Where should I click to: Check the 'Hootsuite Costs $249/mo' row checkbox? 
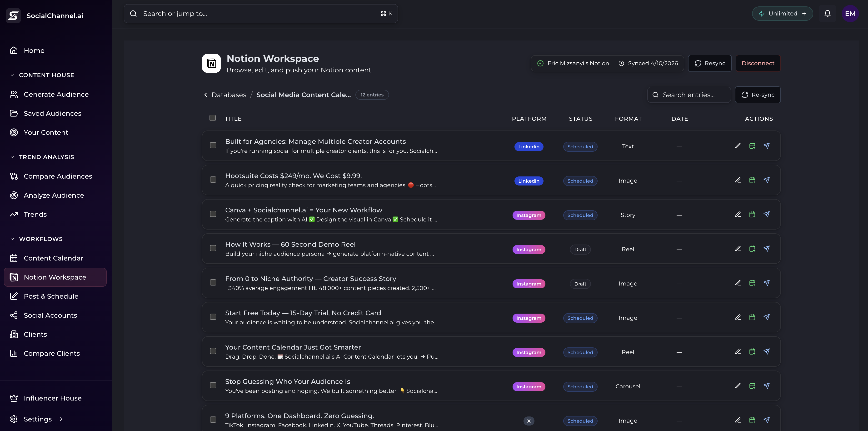point(213,180)
